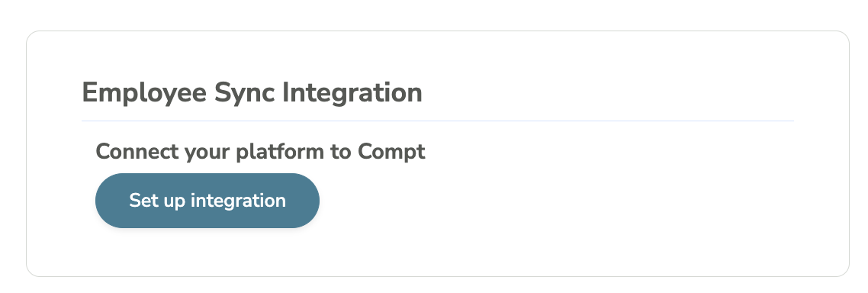Click the word to before Compt
Screen dimensions: 868x293
click(341, 152)
